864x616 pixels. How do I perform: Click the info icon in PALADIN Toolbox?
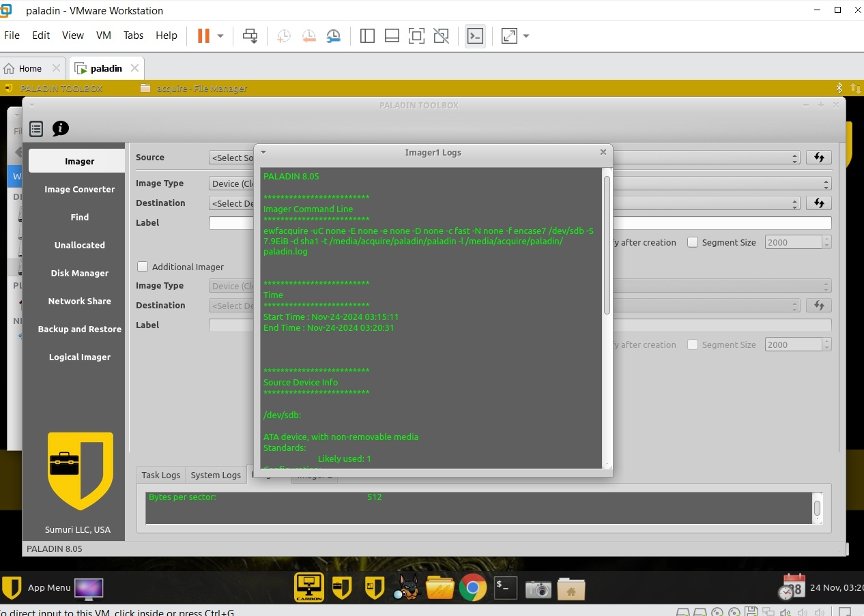point(60,128)
